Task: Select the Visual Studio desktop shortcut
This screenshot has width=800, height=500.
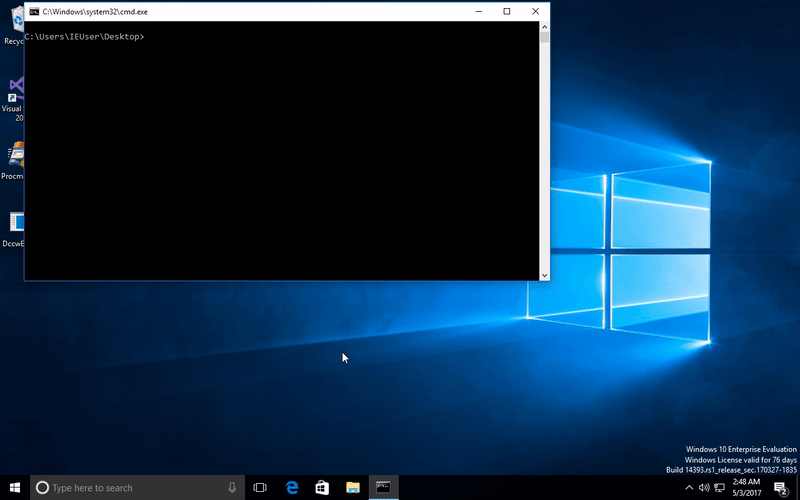Action: (15, 99)
